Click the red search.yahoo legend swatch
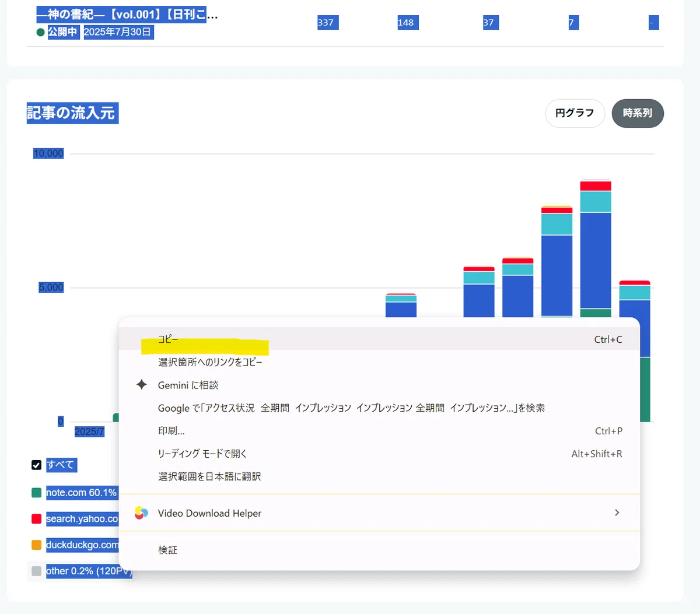The height and width of the screenshot is (614, 700). 36,519
